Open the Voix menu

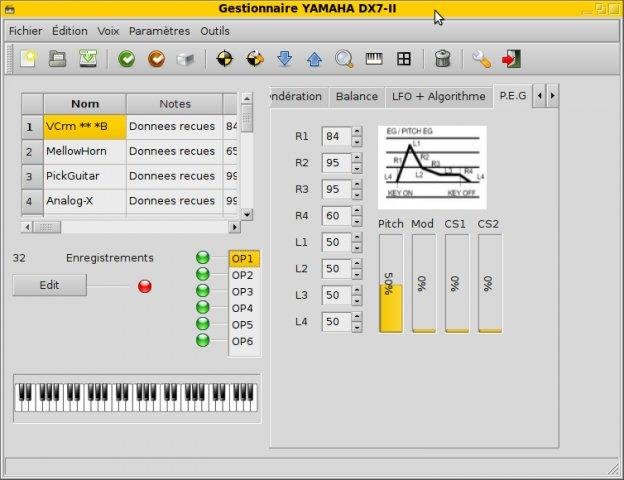108,31
